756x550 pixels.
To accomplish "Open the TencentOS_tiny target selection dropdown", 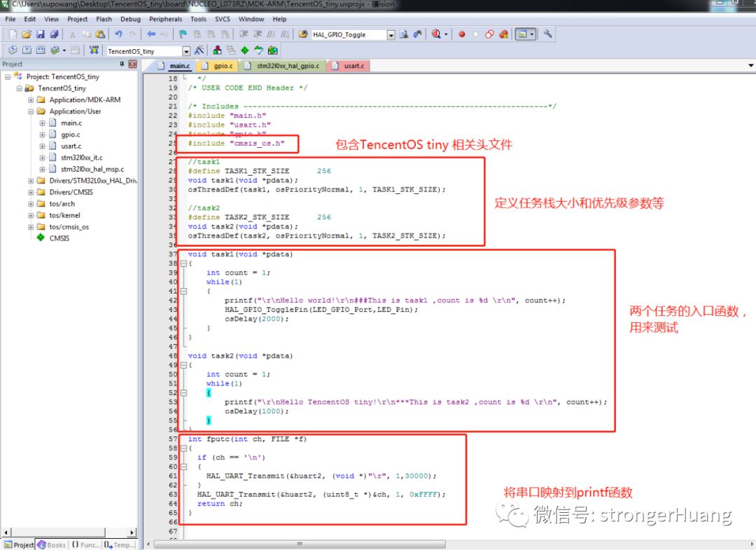I will [x=186, y=50].
